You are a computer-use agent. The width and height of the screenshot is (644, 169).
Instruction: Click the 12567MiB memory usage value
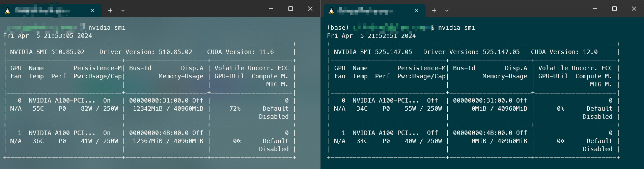(x=147, y=141)
